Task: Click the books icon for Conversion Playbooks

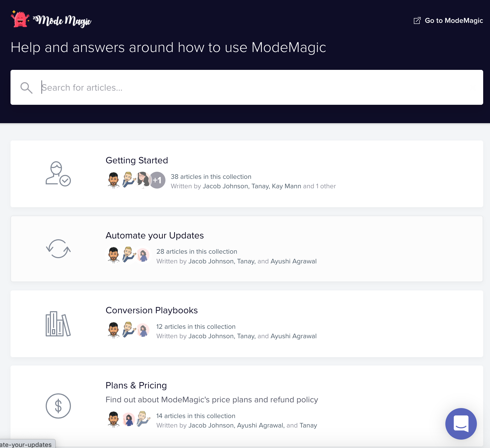Action: point(58,324)
